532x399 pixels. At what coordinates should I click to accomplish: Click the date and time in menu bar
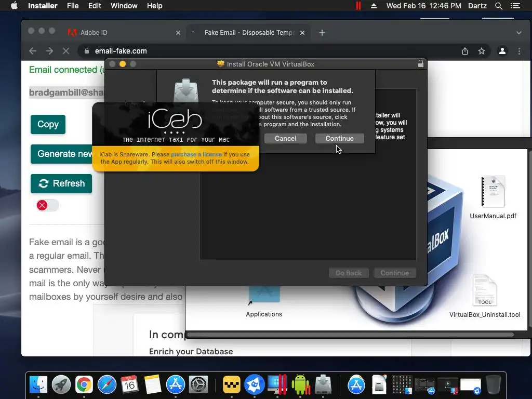pyautogui.click(x=424, y=6)
